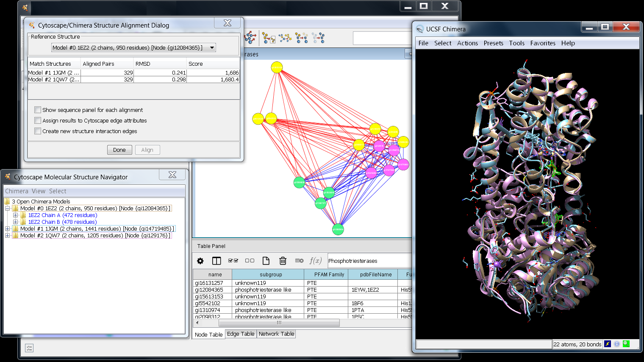
Task: Click the select all checkmarks icon in Table Panel
Action: (233, 261)
